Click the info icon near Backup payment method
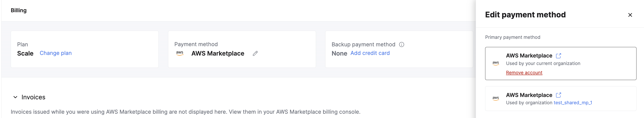This screenshot has width=644, height=118. [402, 44]
